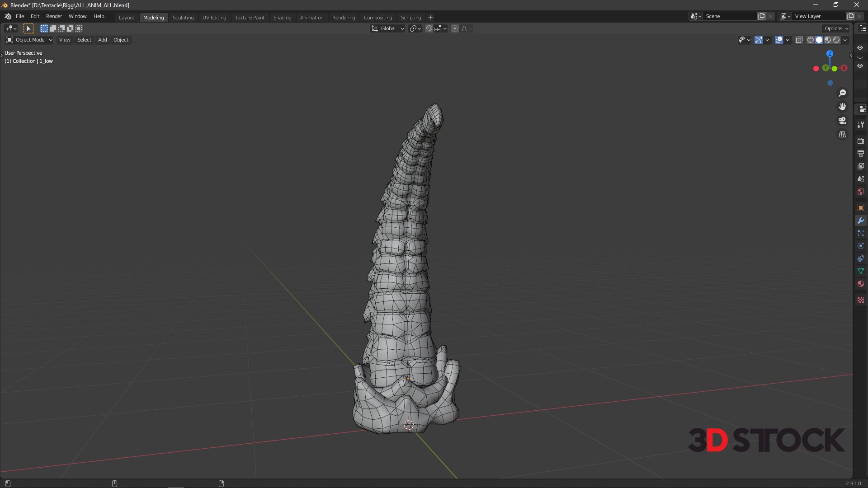
Task: Expand the Options dropdown
Action: (836, 28)
